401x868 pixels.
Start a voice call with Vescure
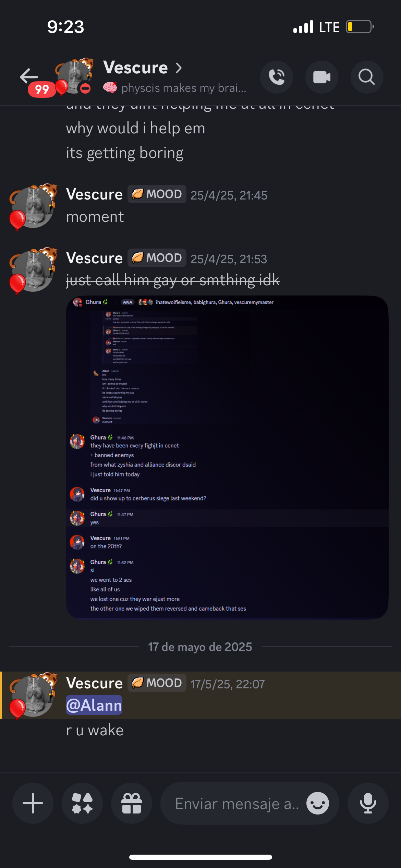coord(277,77)
